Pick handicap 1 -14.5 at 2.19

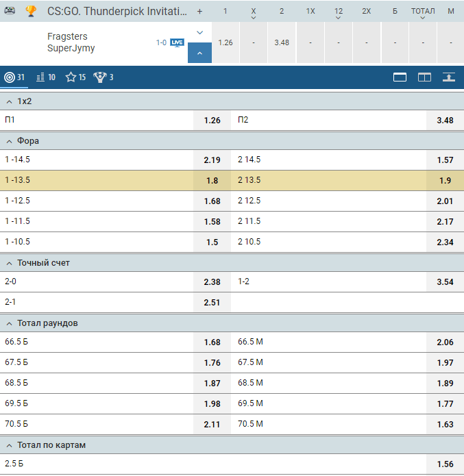click(x=212, y=160)
